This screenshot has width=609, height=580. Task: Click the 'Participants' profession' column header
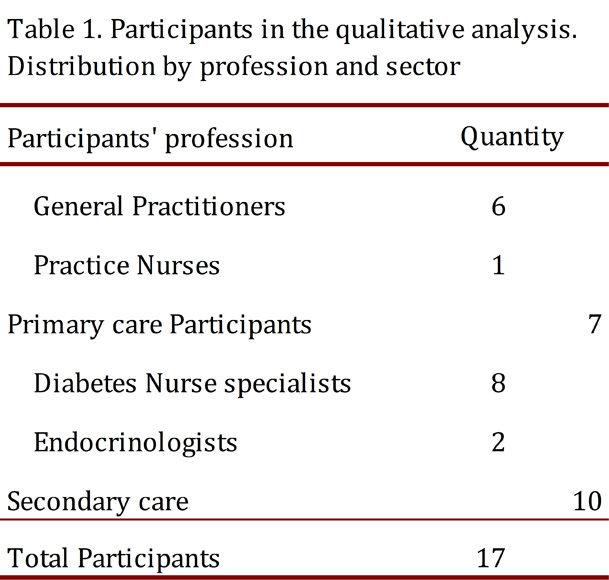pyautogui.click(x=150, y=137)
